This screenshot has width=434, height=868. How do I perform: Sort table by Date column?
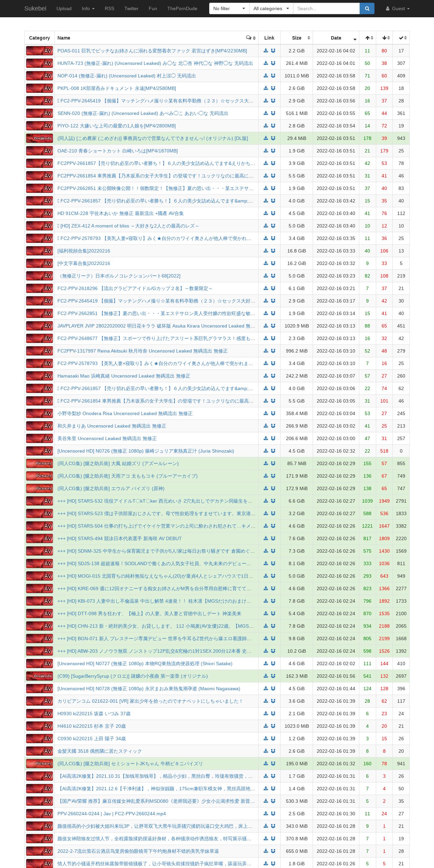pyautogui.click(x=336, y=38)
